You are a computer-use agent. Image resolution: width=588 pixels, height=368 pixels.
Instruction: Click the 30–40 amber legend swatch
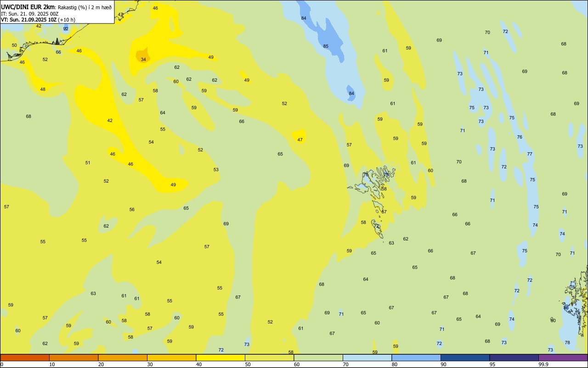click(x=171, y=357)
